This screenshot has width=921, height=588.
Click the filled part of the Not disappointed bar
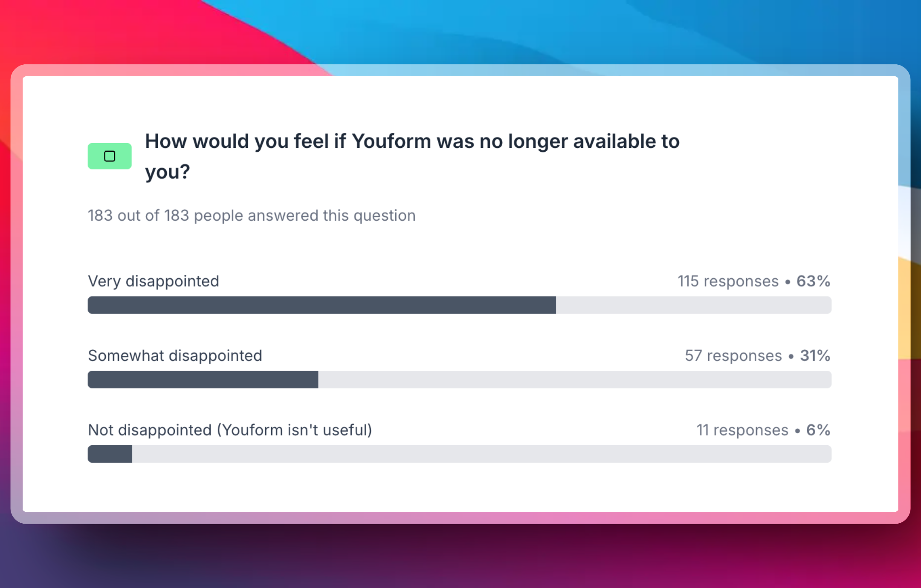(110, 454)
